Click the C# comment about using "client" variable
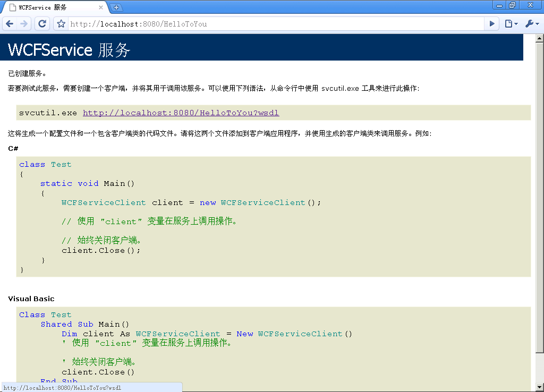This screenshot has width=544, height=392. click(x=149, y=221)
